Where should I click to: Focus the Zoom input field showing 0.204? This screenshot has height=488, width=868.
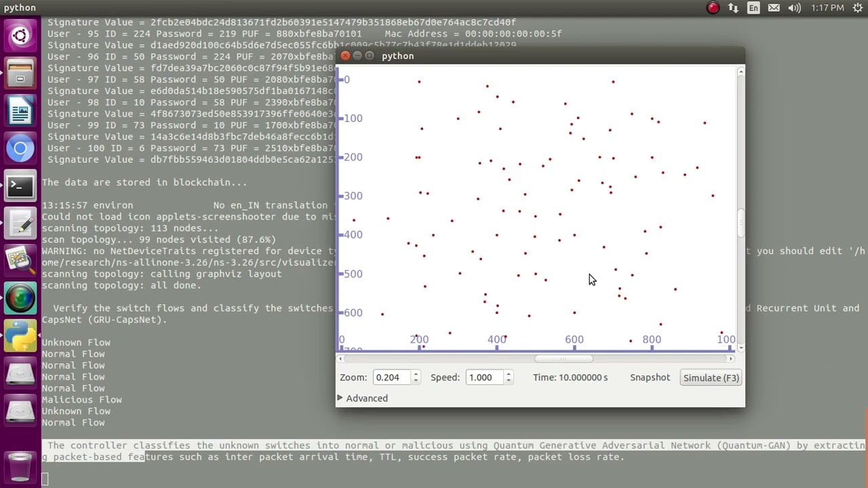point(392,378)
